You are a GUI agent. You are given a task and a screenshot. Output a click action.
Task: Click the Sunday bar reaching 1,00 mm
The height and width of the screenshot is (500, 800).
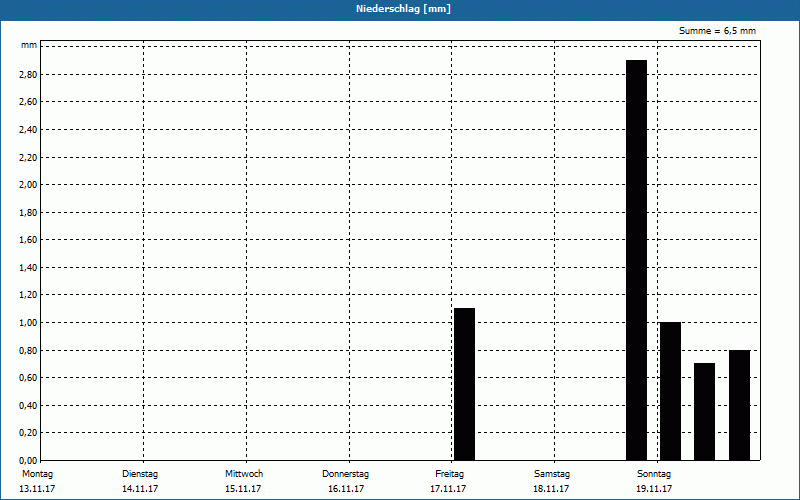click(x=670, y=391)
